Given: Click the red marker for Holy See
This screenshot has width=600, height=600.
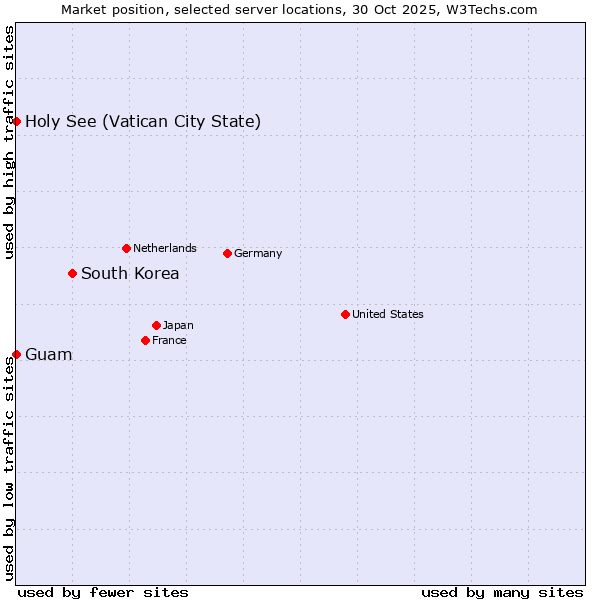Looking at the screenshot, I should (x=16, y=121).
